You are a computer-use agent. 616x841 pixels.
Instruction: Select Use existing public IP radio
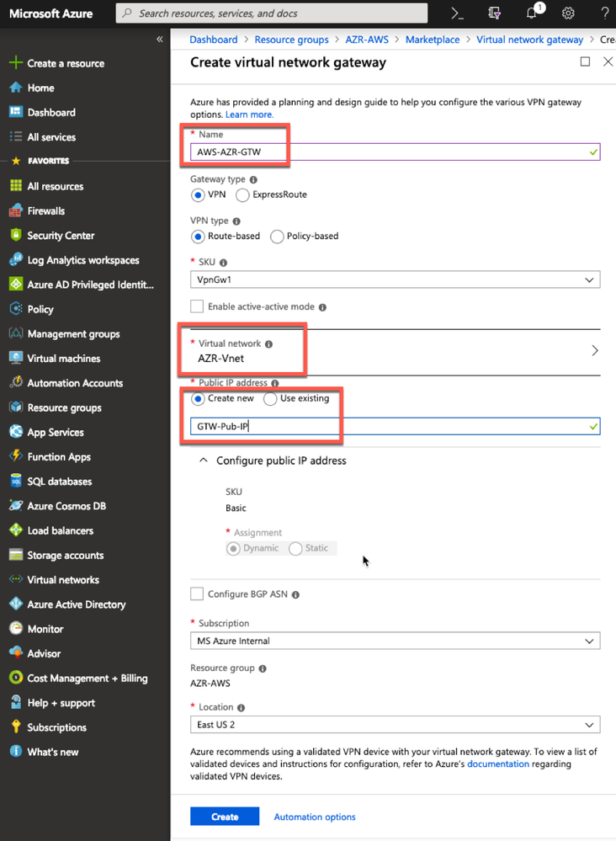(270, 398)
